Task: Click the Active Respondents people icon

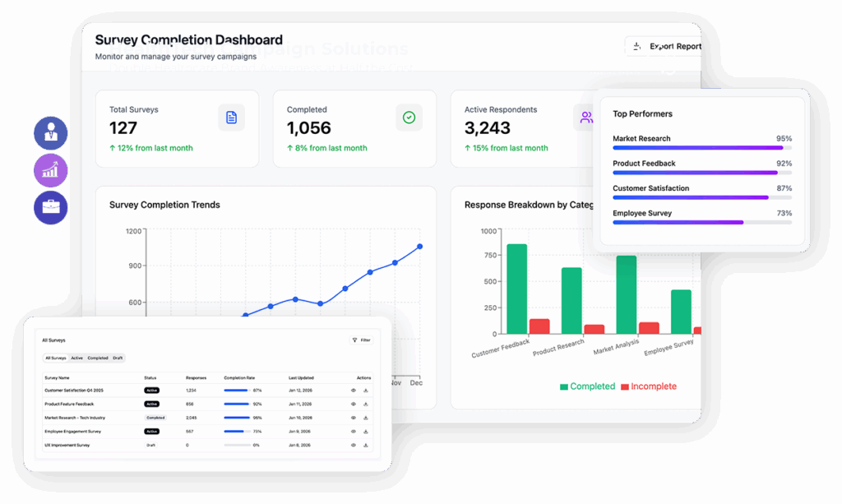Action: click(x=586, y=118)
